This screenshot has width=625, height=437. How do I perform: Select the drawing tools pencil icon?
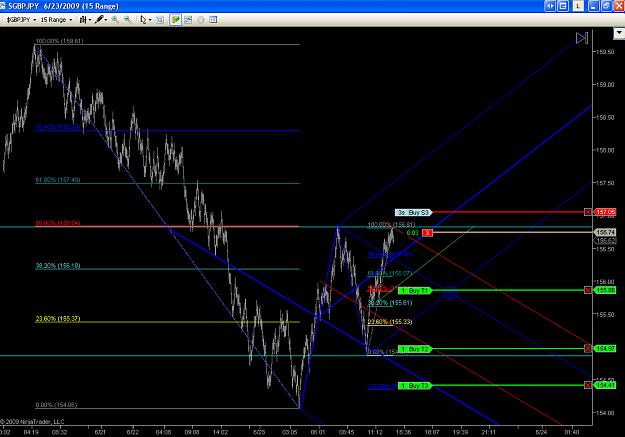click(98, 20)
